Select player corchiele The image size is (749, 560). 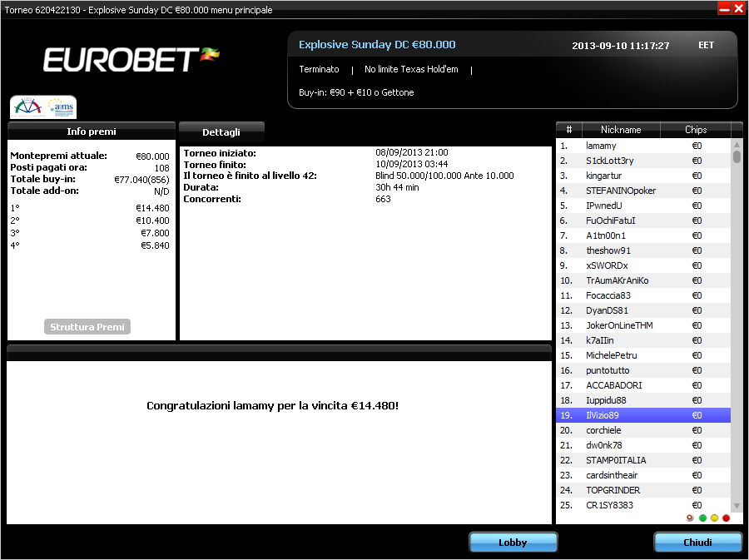tap(643, 430)
